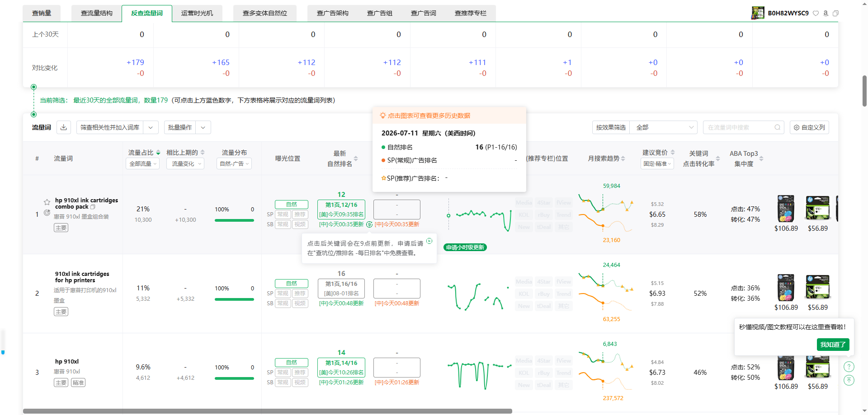Open 自定义列 column settings
This screenshot has height=415, width=868.
[809, 127]
